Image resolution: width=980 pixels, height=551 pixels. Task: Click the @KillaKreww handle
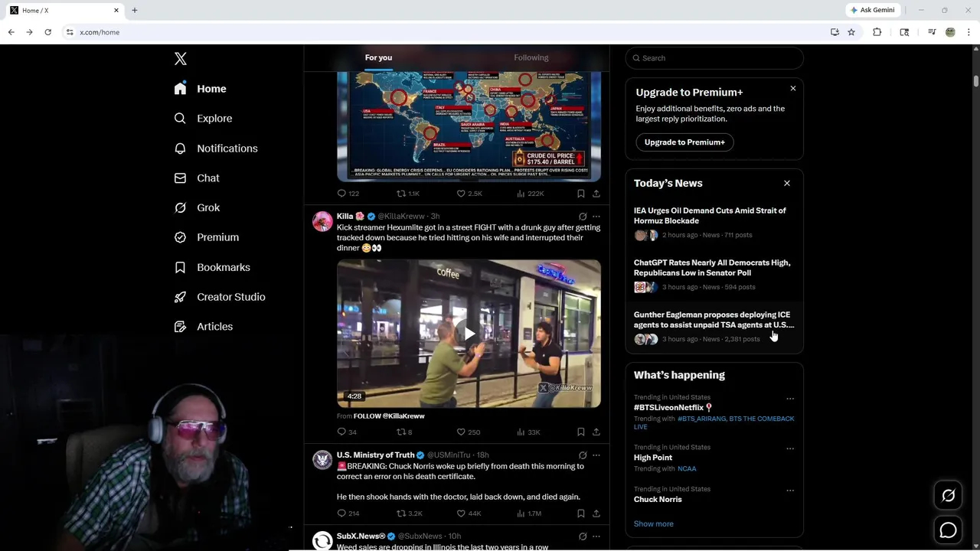[401, 217]
